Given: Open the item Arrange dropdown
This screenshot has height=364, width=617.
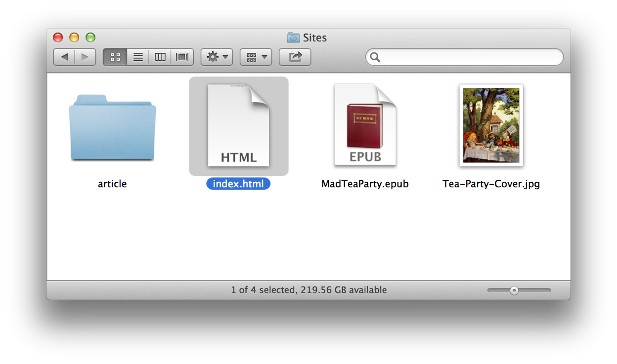Looking at the screenshot, I should coord(256,57).
